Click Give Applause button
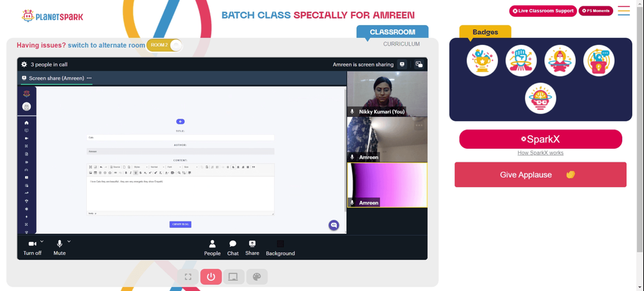The width and height of the screenshot is (644, 291). coord(540,174)
